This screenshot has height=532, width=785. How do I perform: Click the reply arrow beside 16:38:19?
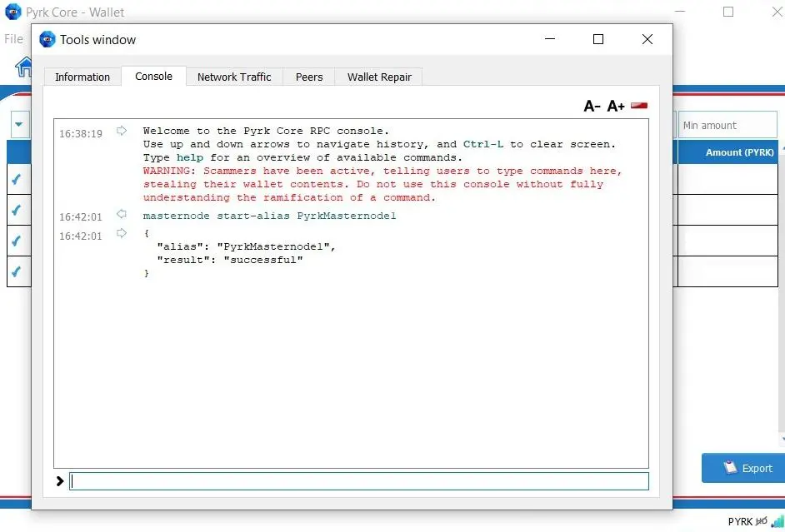coord(122,131)
